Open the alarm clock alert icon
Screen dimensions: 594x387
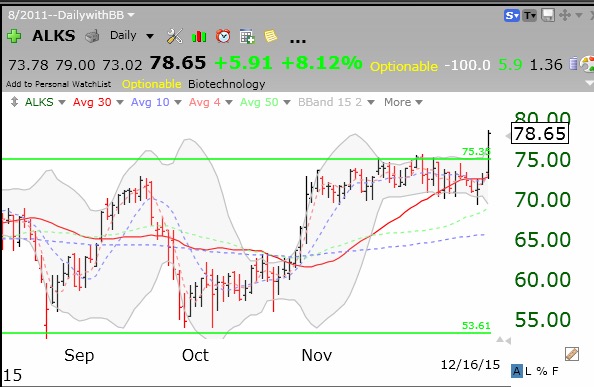(x=223, y=36)
